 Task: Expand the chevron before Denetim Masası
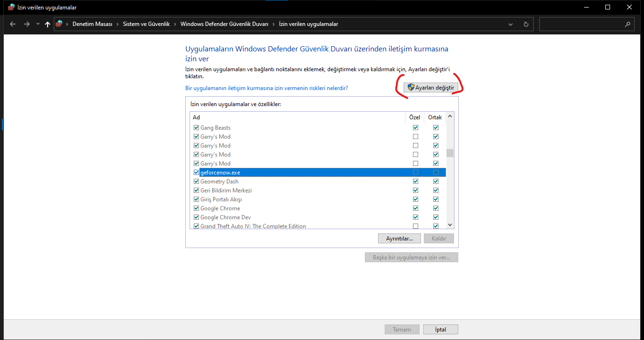67,24
